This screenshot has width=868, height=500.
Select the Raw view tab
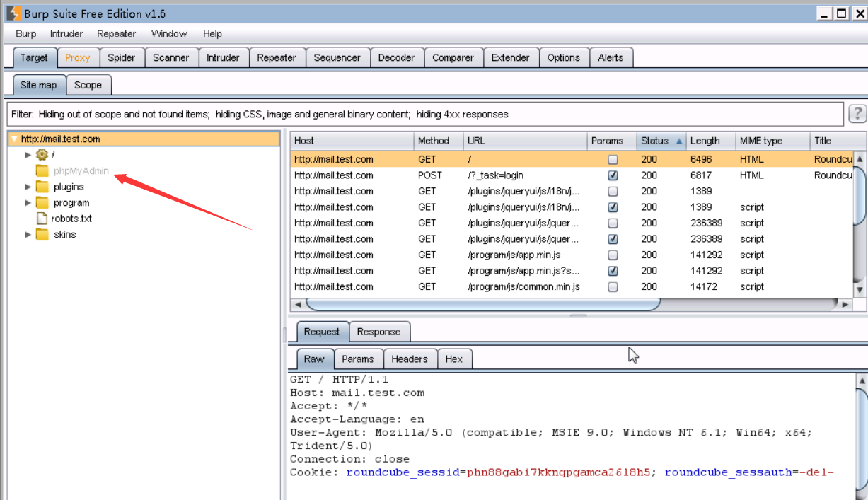[315, 359]
